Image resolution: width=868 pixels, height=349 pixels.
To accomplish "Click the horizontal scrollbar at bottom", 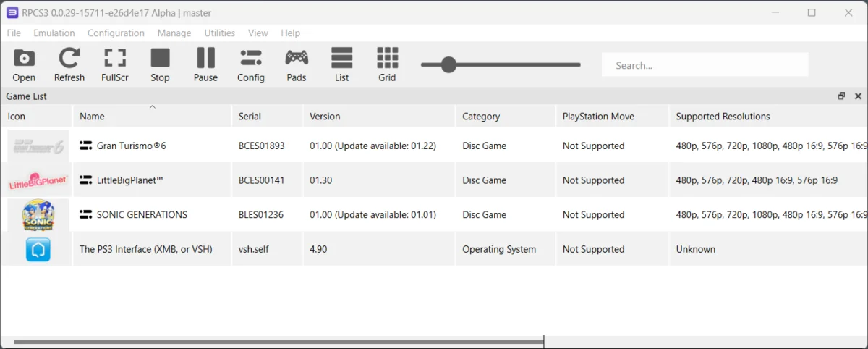I will (x=278, y=342).
